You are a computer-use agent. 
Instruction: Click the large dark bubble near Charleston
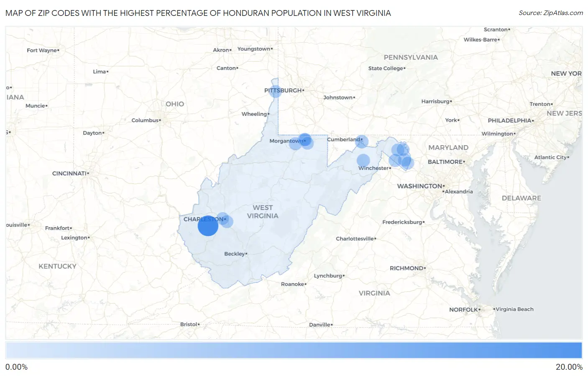point(208,226)
